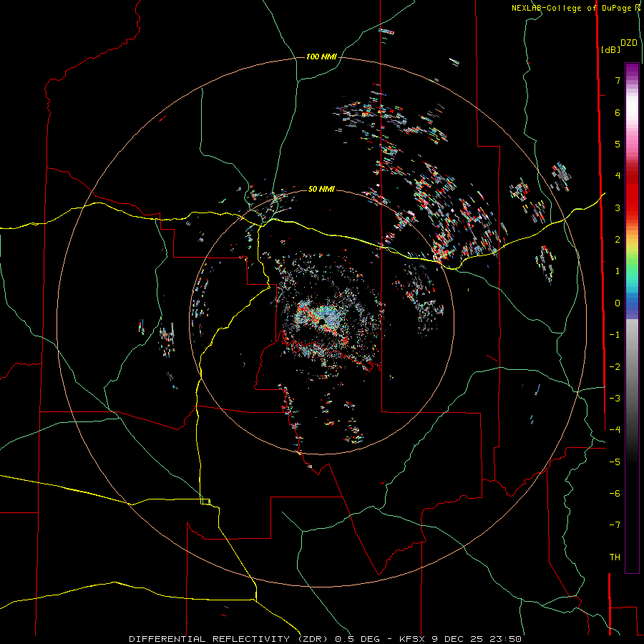Click the -3 value on the color scale
Viewport: 644px width, 644px height.
point(615,399)
